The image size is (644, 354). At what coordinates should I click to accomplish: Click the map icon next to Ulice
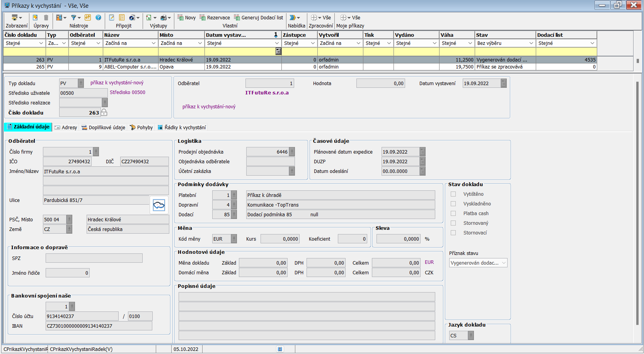(159, 205)
